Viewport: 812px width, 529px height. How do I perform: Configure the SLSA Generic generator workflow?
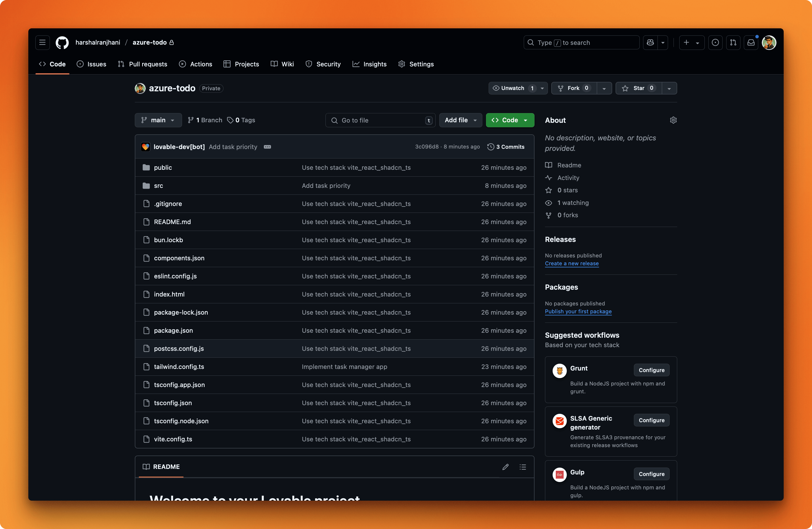(x=651, y=420)
